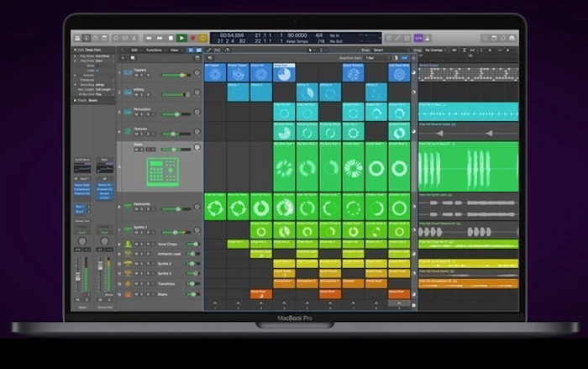Open the Smart Controls button
Viewport: 588px width, 369px height.
[116, 39]
